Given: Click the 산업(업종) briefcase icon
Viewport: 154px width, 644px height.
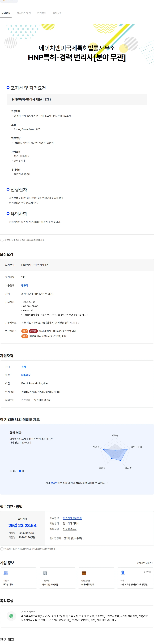Looking at the screenshot, I should click(x=84, y=573).
